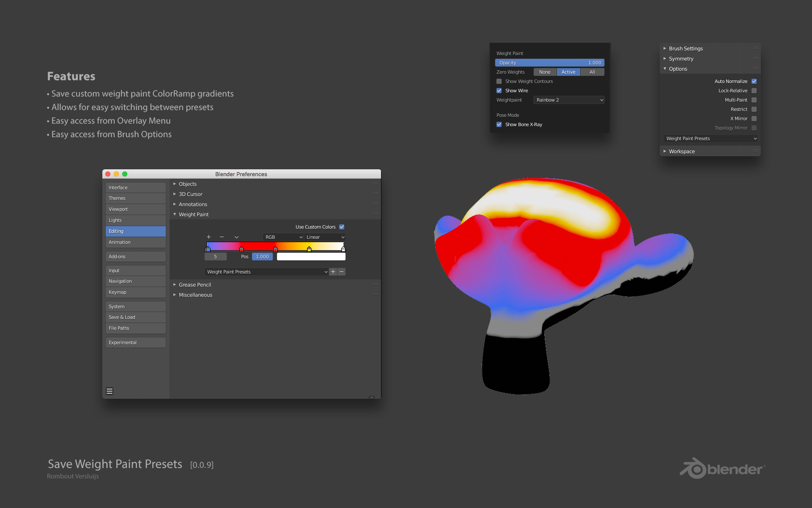Enable Show Weight Contours
This screenshot has width=812, height=508.
coord(499,81)
